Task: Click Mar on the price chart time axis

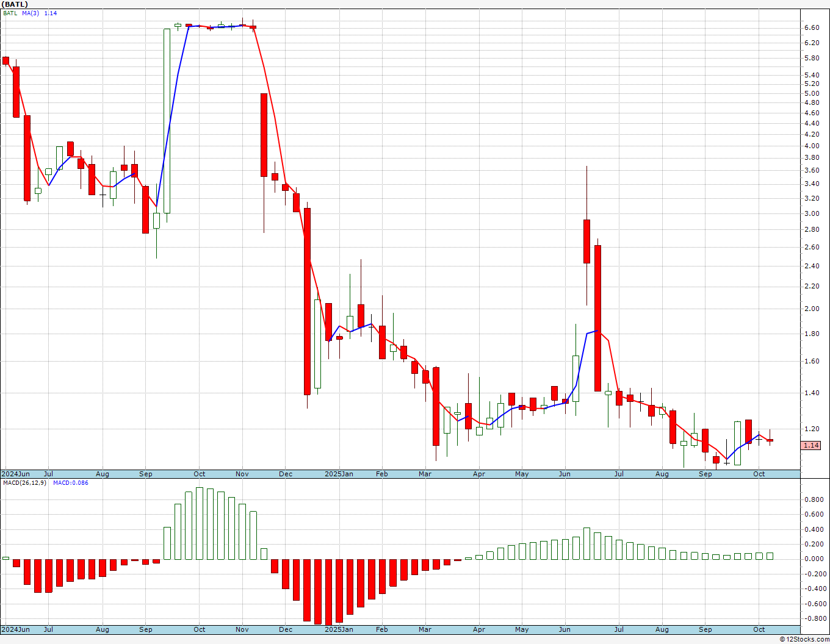Action: coord(425,474)
